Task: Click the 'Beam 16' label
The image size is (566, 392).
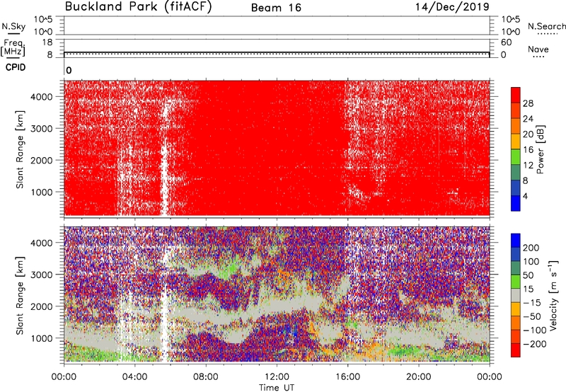Action: [276, 8]
